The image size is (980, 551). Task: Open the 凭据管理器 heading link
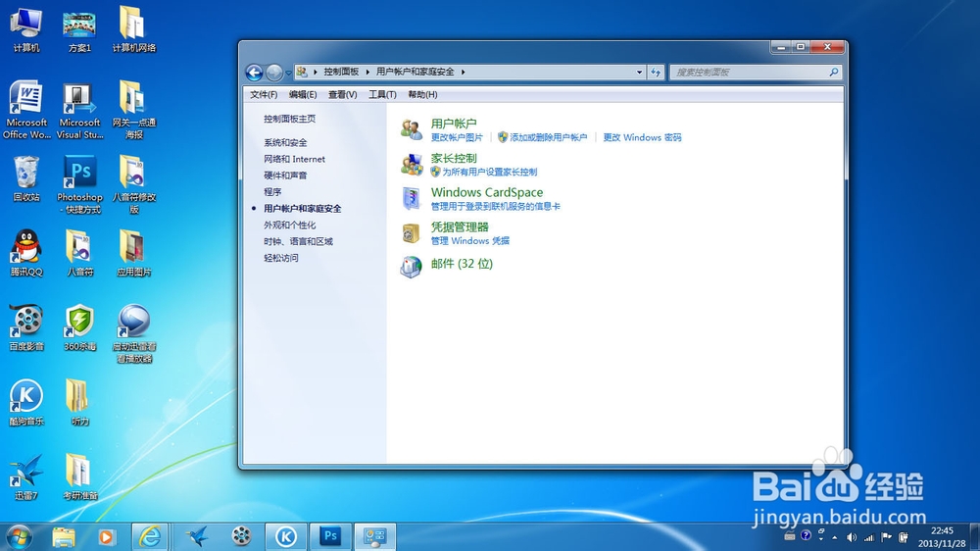point(460,227)
